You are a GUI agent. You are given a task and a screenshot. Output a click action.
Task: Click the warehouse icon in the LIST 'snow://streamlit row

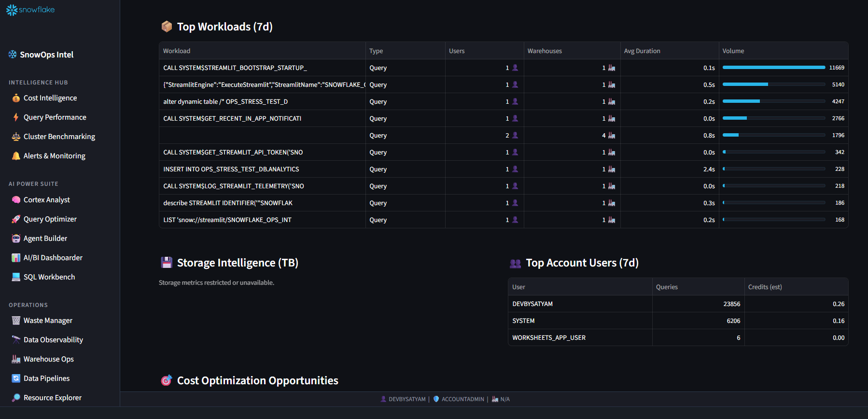[612, 220]
